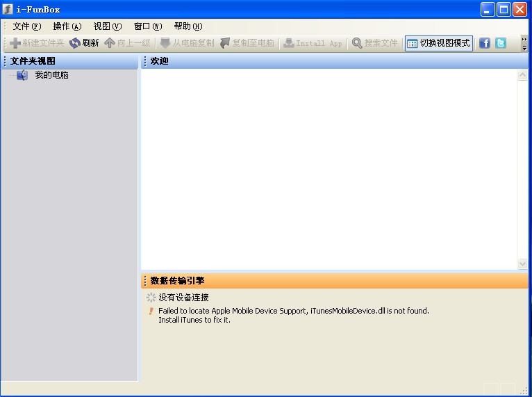Click the Install App toolbar icon
Image resolution: width=532 pixels, height=397 pixels.
pos(289,43)
